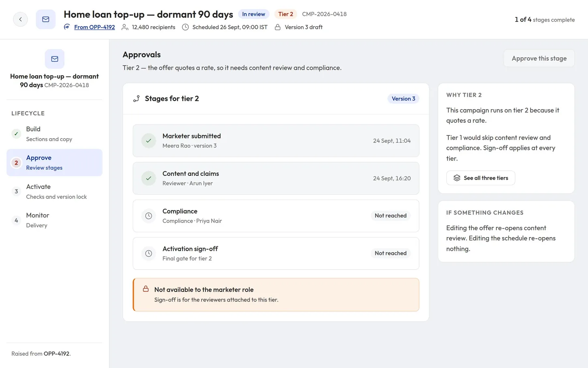Click the step number 2 badge for Approve
This screenshot has height=368, width=588.
pos(16,163)
